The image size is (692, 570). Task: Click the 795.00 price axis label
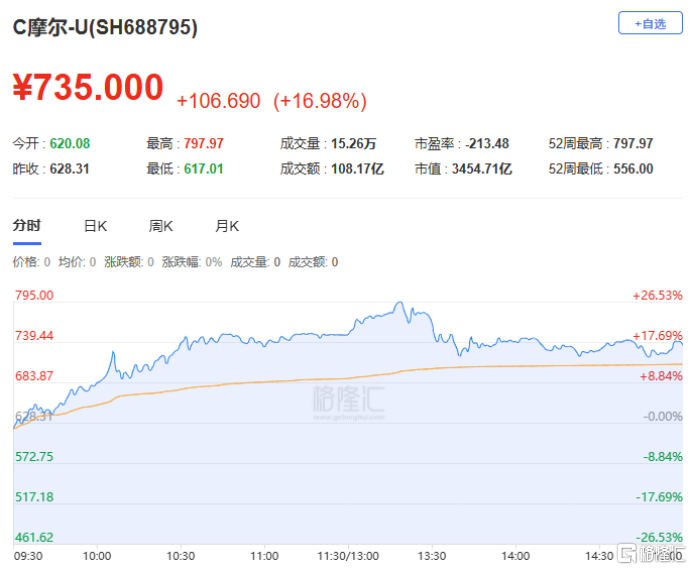coord(33,296)
